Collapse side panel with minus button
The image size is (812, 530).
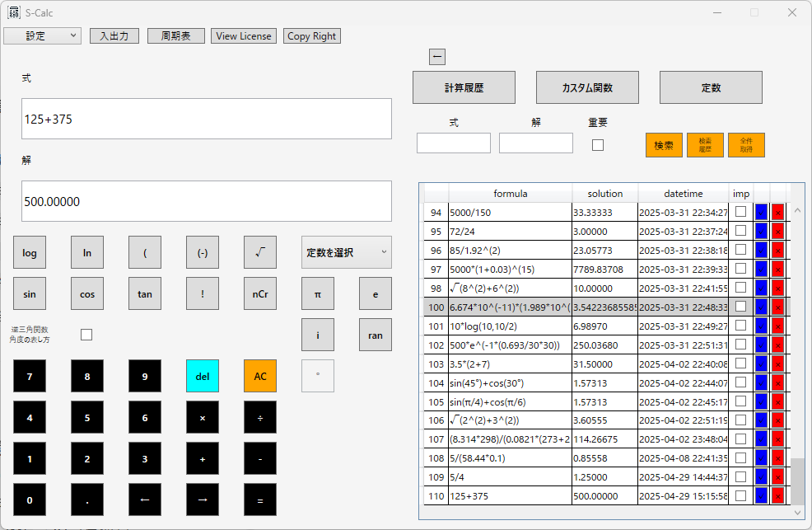point(437,57)
